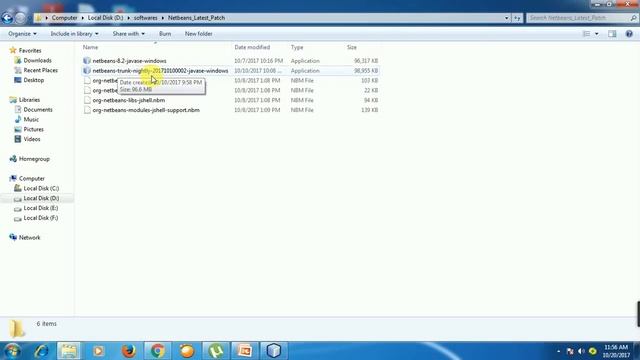640x360 pixels.
Task: Click the Back navigation arrow
Action: tap(7, 18)
